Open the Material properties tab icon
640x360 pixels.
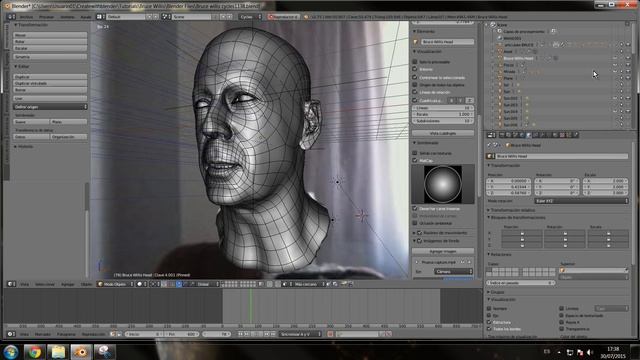coord(556,135)
